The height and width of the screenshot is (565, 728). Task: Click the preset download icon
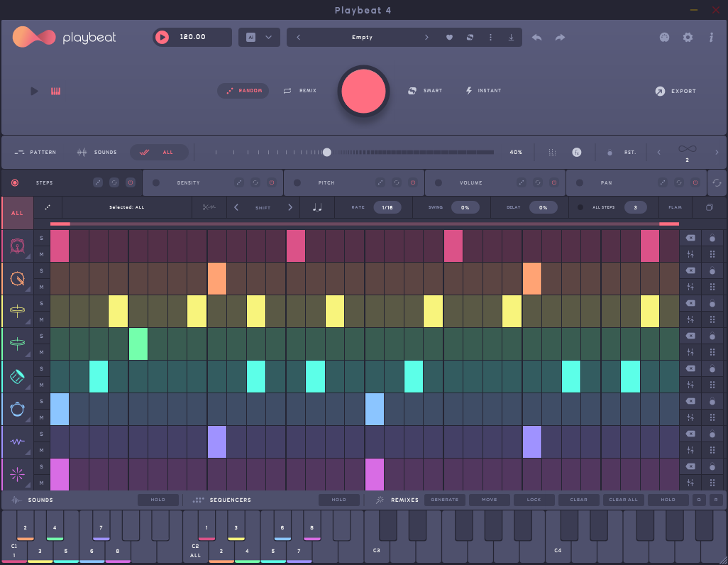click(511, 37)
